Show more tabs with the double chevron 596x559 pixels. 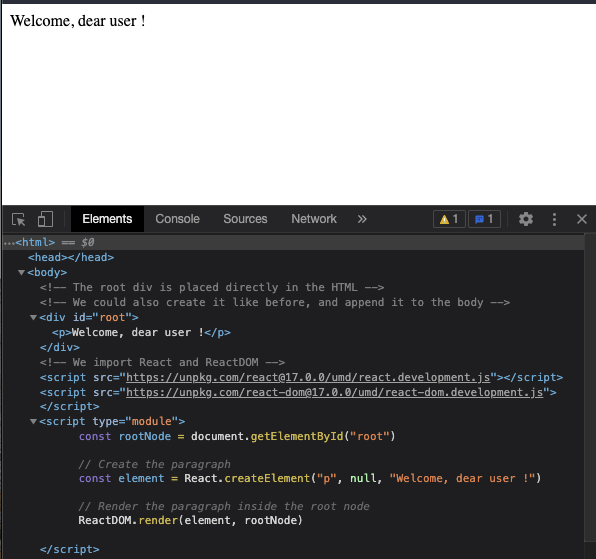(362, 219)
